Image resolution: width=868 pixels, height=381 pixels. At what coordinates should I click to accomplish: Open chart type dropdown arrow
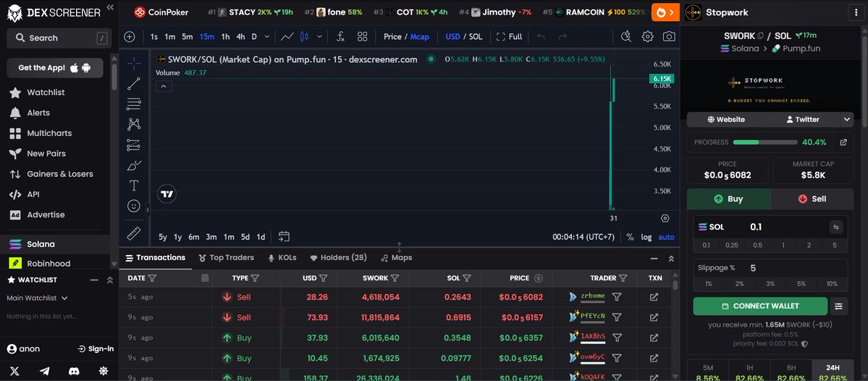(319, 36)
